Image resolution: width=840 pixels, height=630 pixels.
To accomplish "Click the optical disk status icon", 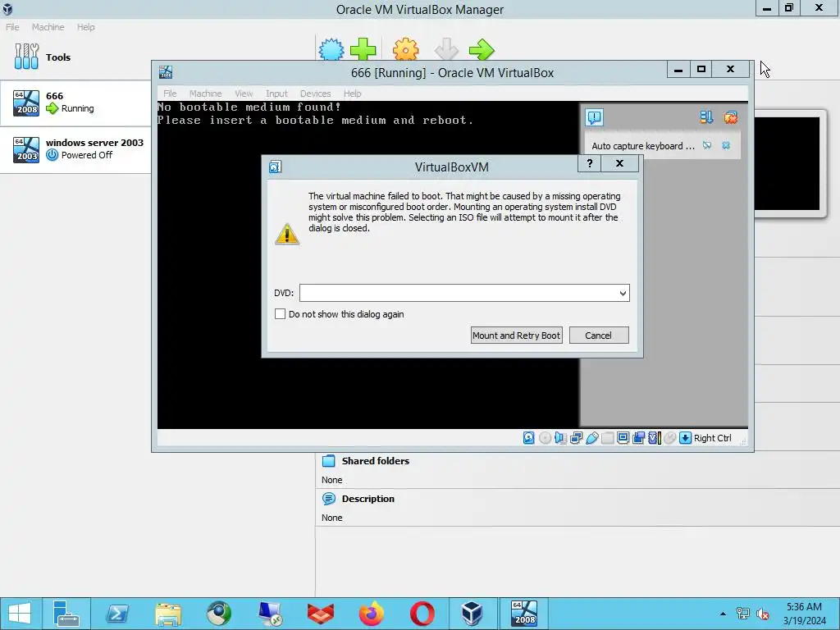I will [x=545, y=438].
